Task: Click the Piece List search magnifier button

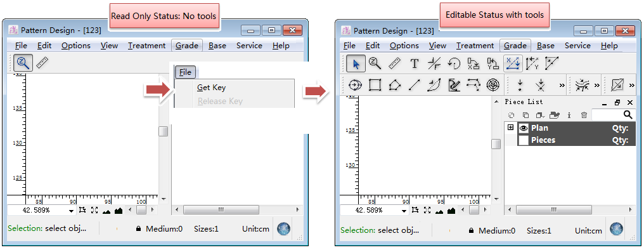Action: [x=628, y=115]
